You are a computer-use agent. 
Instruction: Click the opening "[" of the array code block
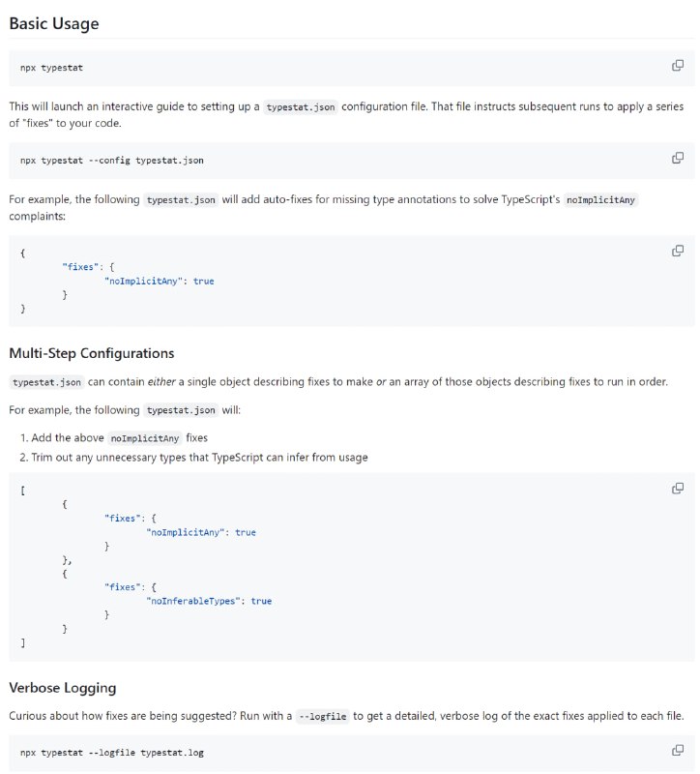pyautogui.click(x=22, y=491)
